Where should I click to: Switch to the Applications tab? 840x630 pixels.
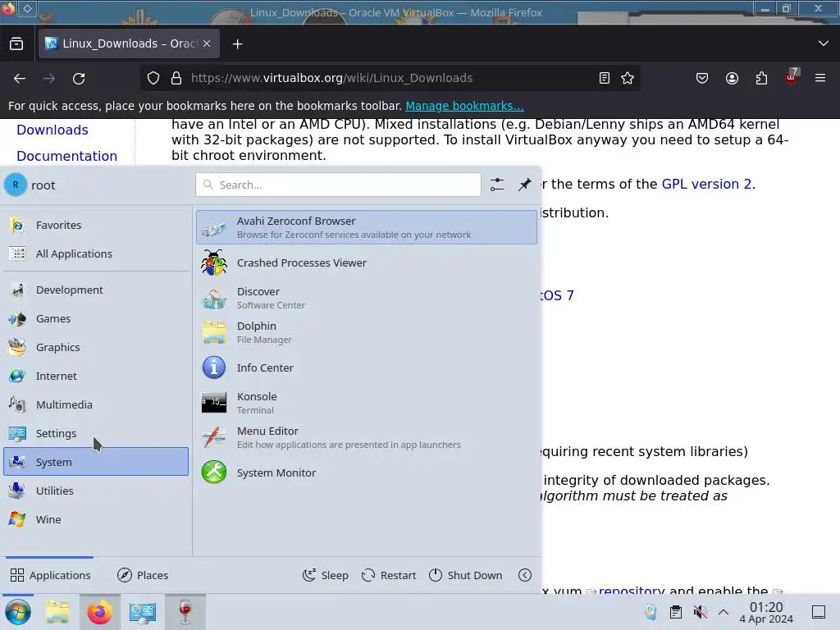pos(50,575)
